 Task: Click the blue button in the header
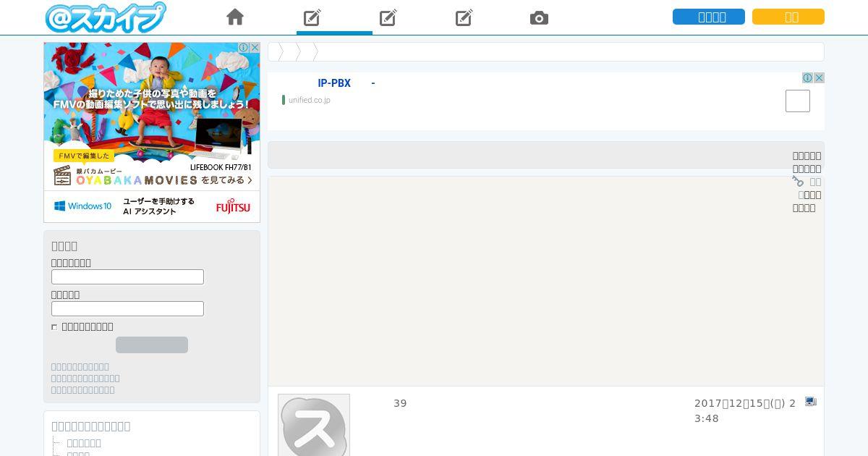(x=709, y=17)
